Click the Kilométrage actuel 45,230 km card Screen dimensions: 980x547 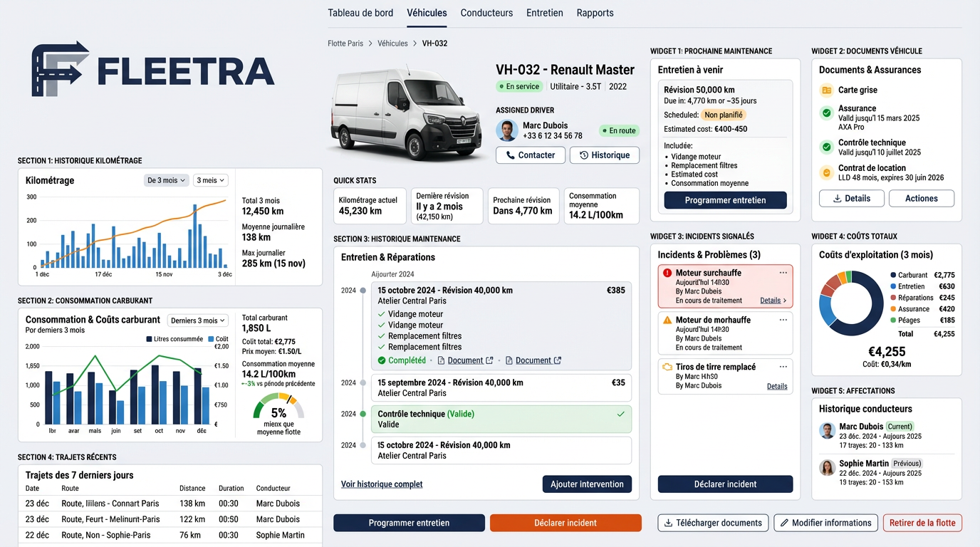tap(370, 206)
